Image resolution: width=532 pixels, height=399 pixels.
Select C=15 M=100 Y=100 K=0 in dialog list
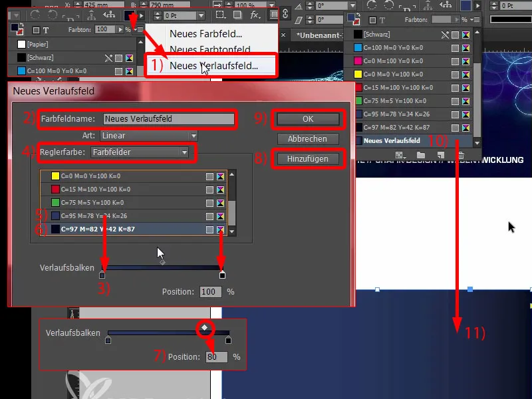click(x=134, y=190)
